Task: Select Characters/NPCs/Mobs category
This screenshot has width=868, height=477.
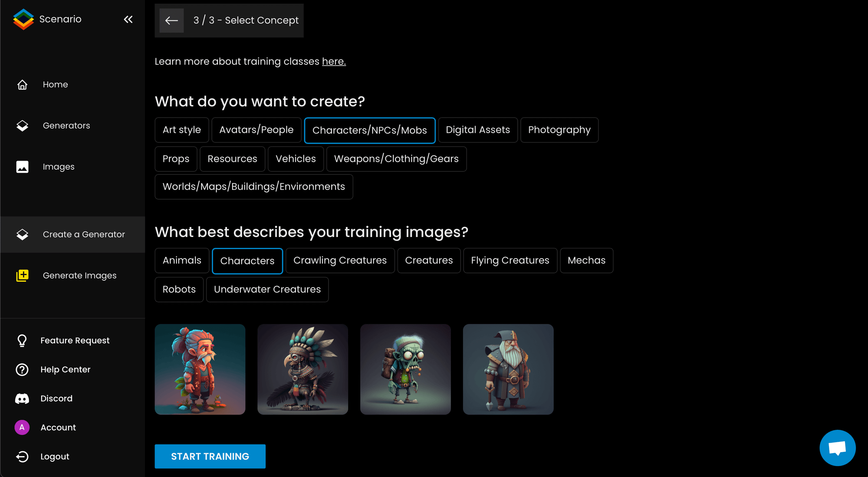Action: tap(369, 130)
